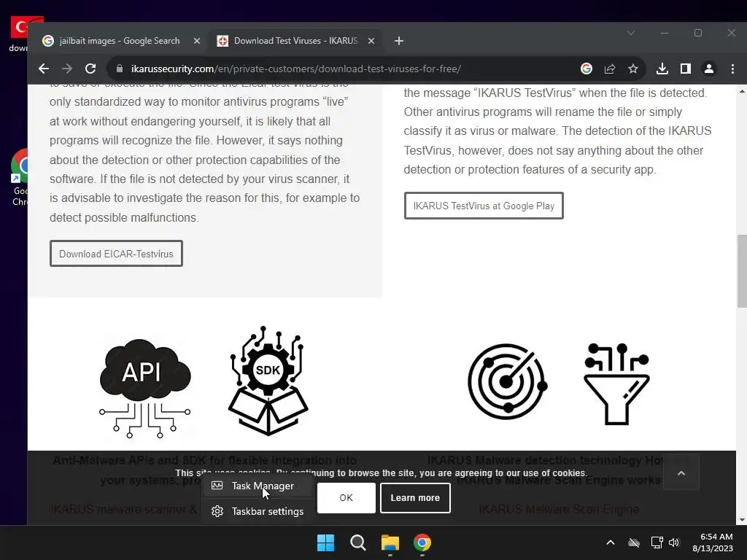Screen dimensions: 747x560
Task: Open volume control tray icon
Action: point(674,542)
